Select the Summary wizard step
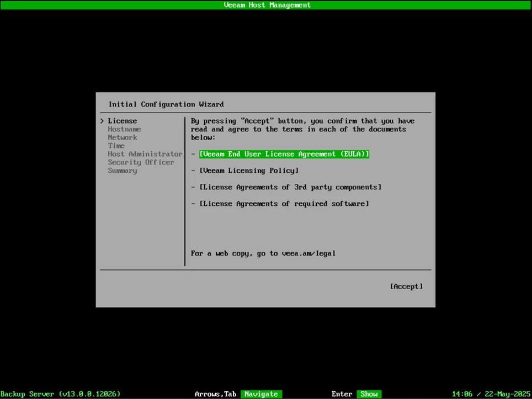This screenshot has height=399, width=532. pos(122,171)
